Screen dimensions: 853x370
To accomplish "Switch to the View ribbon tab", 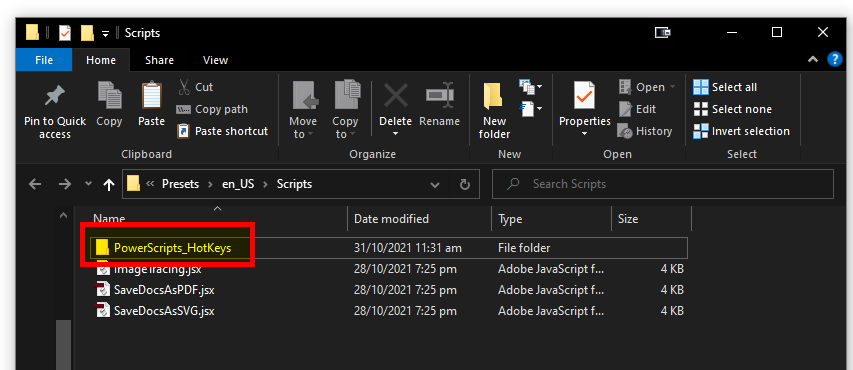I will pos(215,60).
